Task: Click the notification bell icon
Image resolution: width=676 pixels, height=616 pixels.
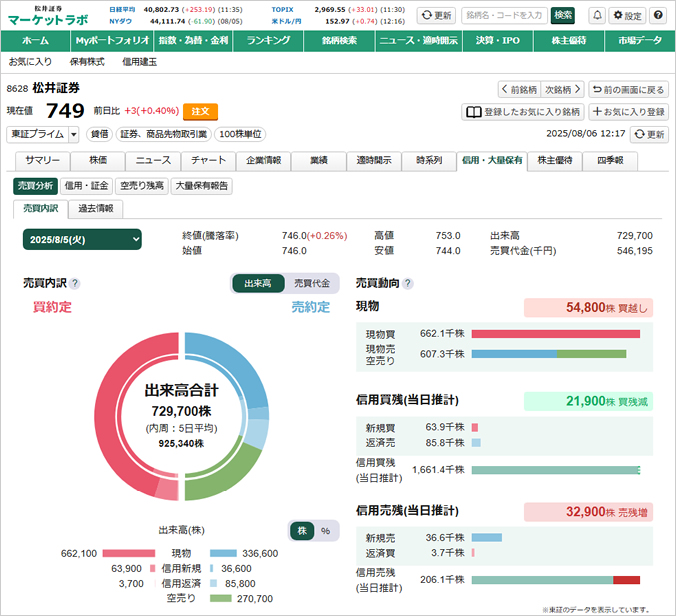Action: click(597, 16)
